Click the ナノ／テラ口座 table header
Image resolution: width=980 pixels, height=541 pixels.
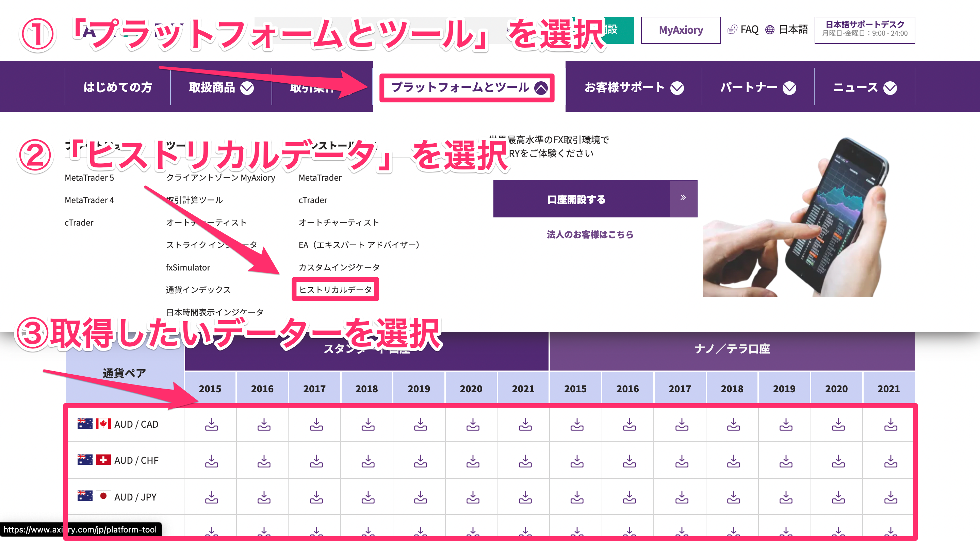point(732,349)
